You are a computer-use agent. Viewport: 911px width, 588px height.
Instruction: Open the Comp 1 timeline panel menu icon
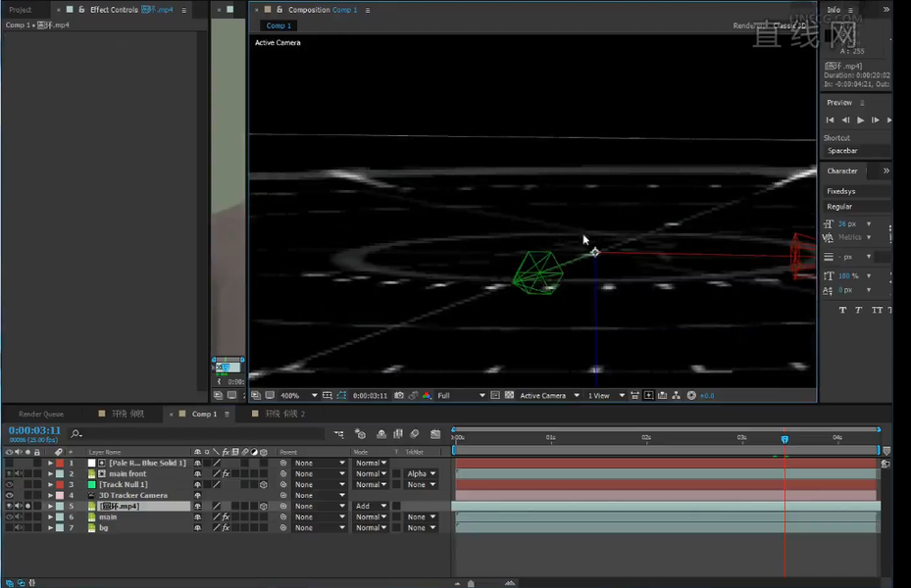[x=227, y=414]
